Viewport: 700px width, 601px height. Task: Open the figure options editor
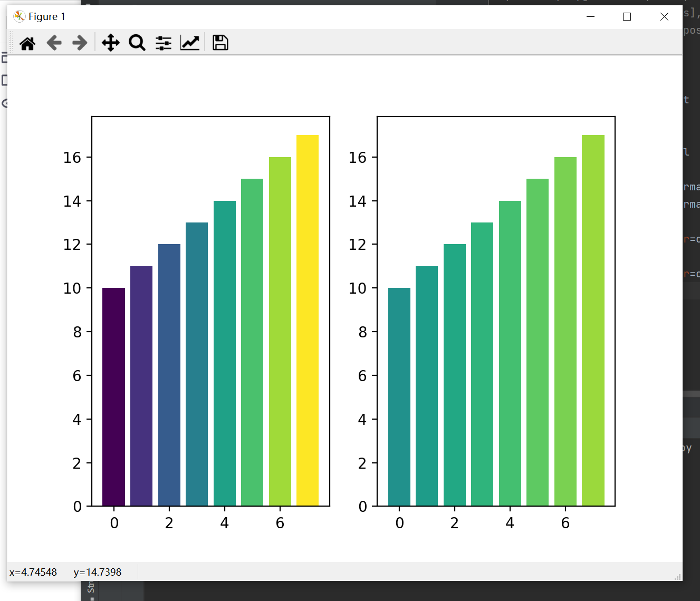(x=189, y=43)
